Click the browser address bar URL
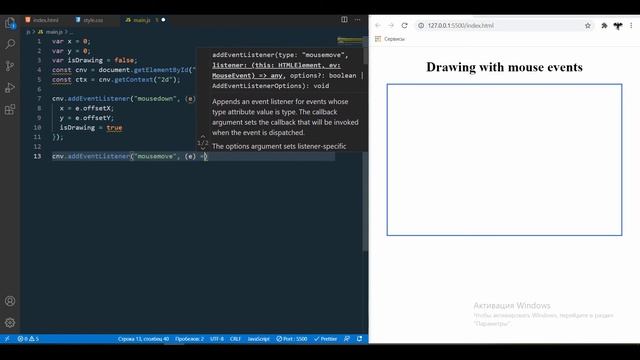This screenshot has width=640, height=360. [461, 25]
